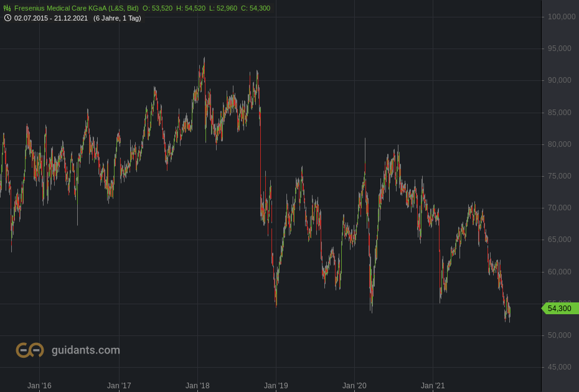Click the 100,000 price axis label
Screen dimensions: 579x392
tap(562, 17)
